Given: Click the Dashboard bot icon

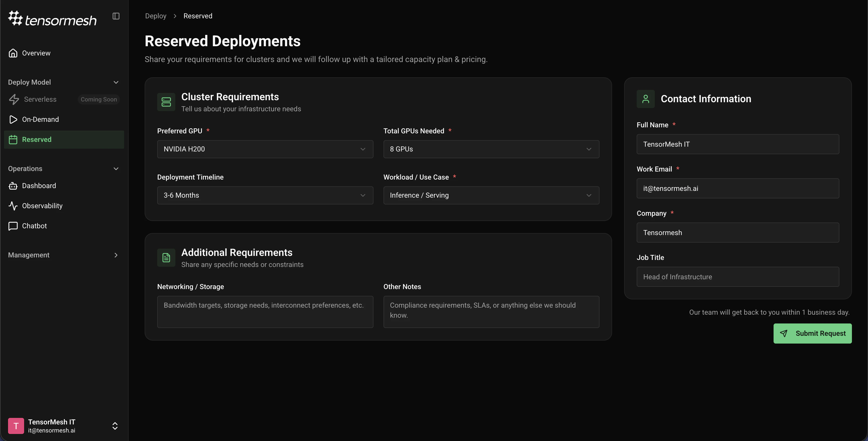Looking at the screenshot, I should pyautogui.click(x=13, y=186).
